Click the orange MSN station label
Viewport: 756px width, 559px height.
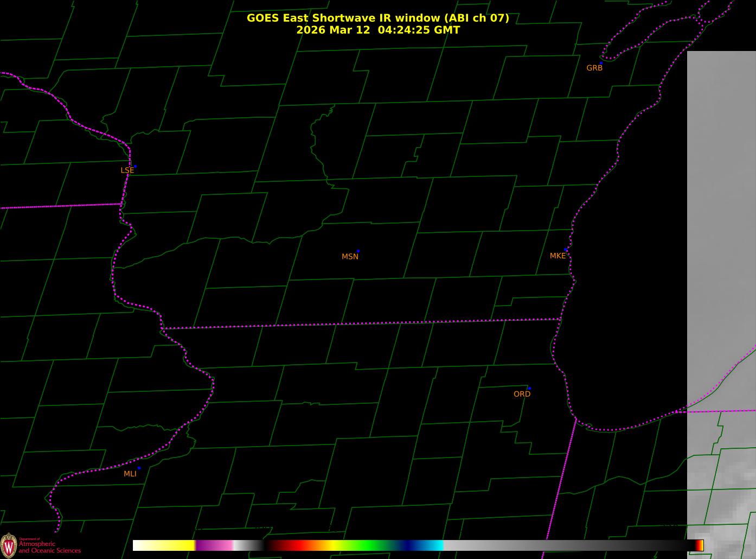tap(350, 257)
